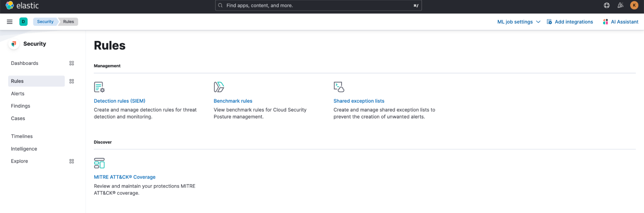Toggle the hamburger navigation menu
The image size is (644, 213).
coord(10,22)
